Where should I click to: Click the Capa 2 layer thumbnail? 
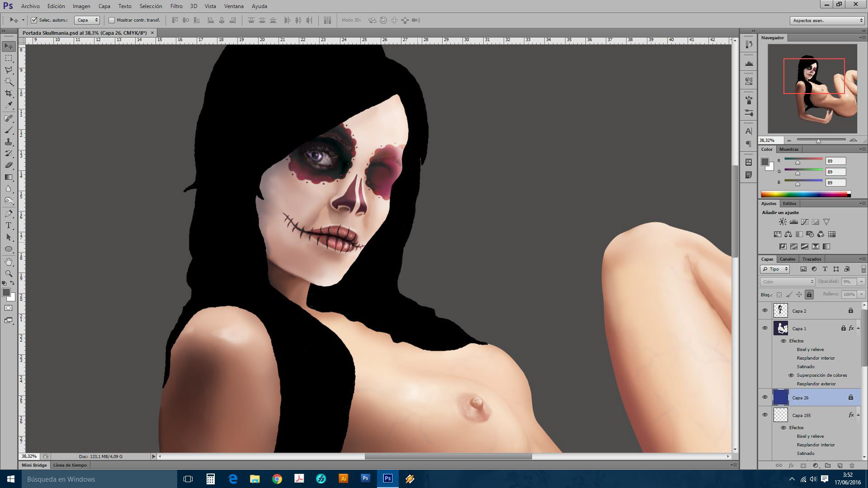(x=780, y=311)
